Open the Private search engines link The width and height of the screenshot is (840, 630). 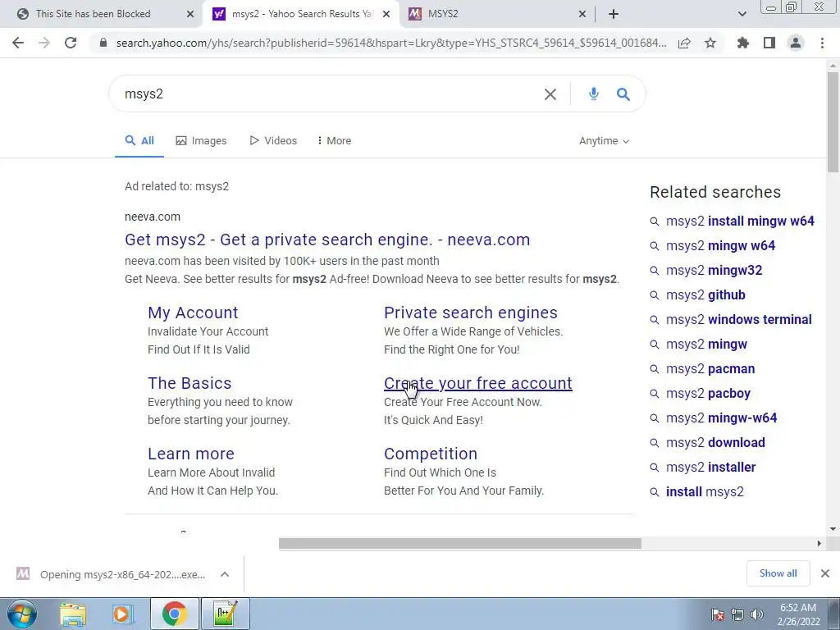tap(470, 313)
